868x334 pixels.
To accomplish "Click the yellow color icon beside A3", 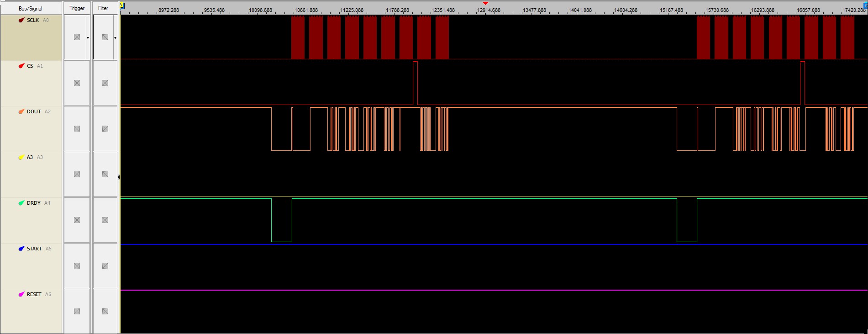I will point(21,157).
